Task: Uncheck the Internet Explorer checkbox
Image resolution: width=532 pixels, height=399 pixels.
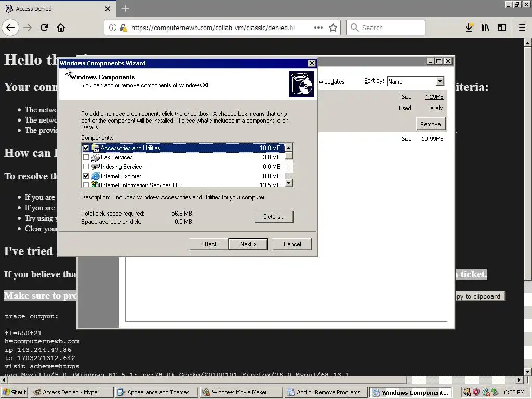Action: tap(86, 176)
